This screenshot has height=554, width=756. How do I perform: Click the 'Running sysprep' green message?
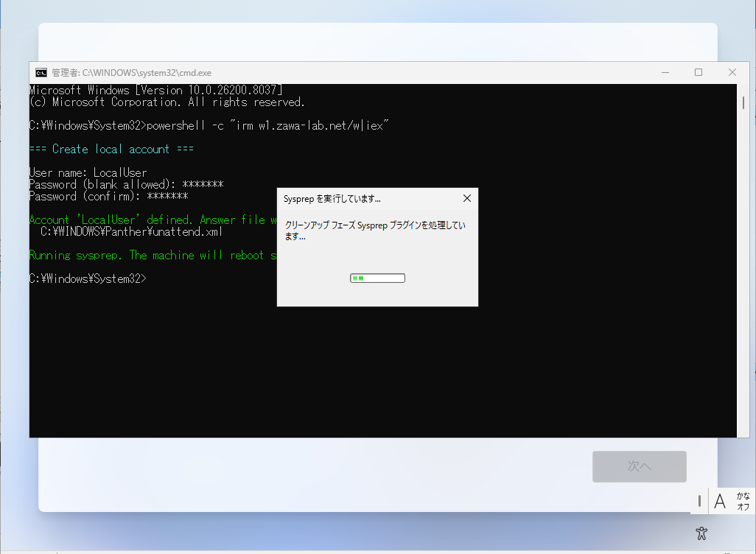(x=153, y=255)
